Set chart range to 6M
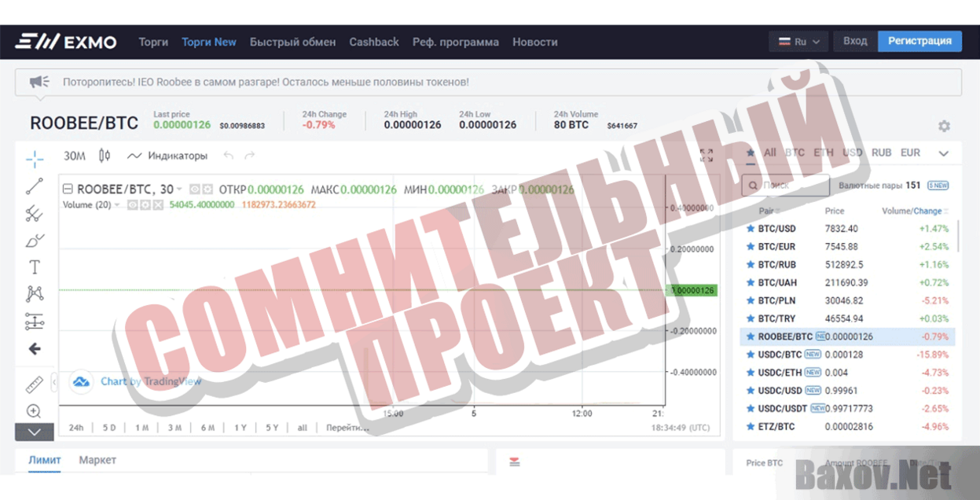980x500 pixels. click(207, 428)
